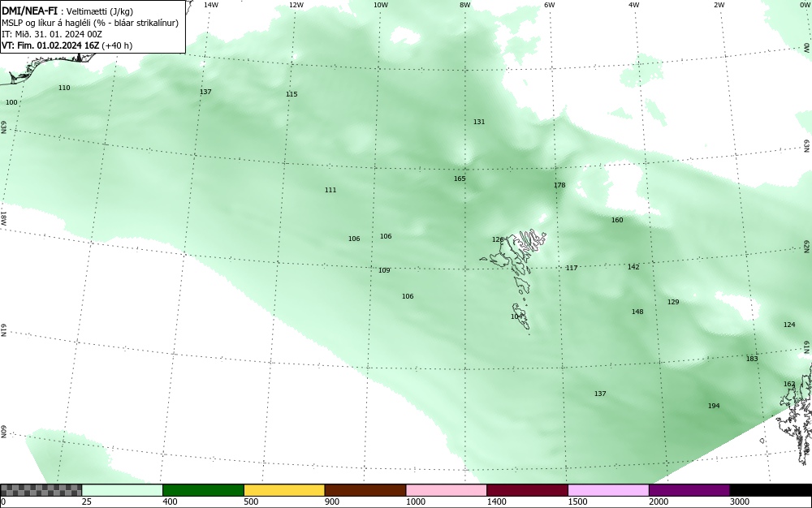Click the 10W longitude label

click(x=381, y=5)
